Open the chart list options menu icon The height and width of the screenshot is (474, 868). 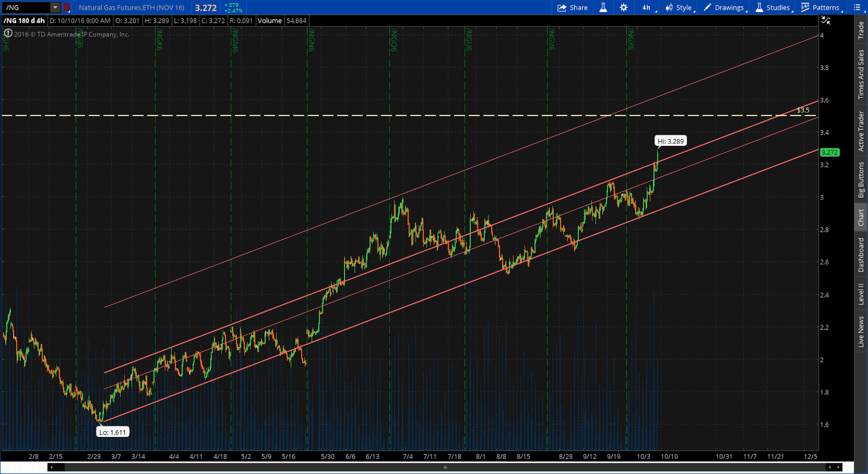click(x=857, y=8)
